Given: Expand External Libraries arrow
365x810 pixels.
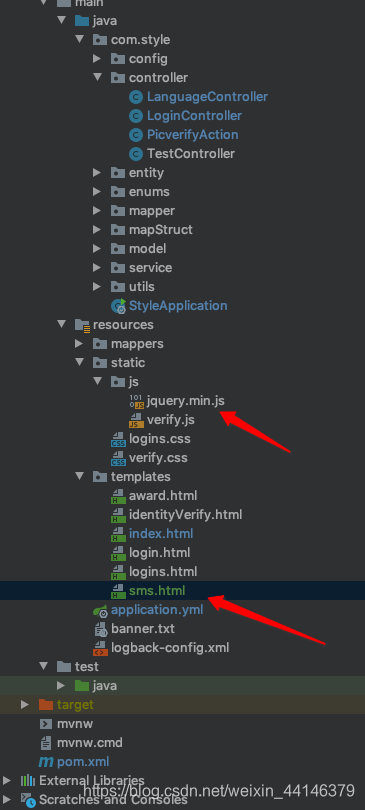Looking at the screenshot, I should pos(7,780).
